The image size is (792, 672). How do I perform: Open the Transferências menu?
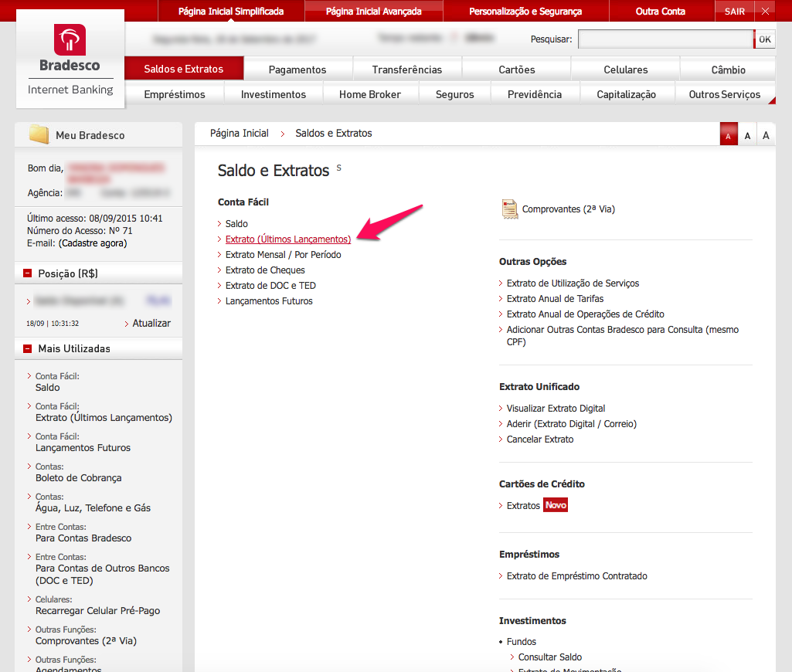tap(407, 70)
